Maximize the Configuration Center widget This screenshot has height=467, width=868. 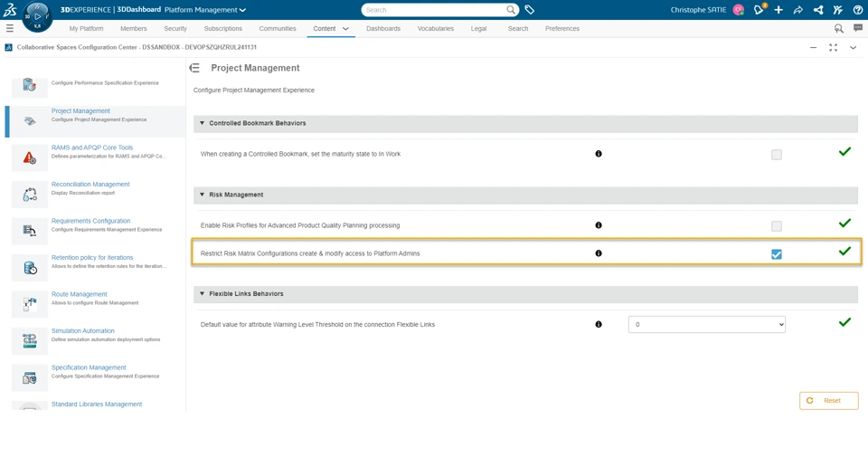tap(833, 48)
